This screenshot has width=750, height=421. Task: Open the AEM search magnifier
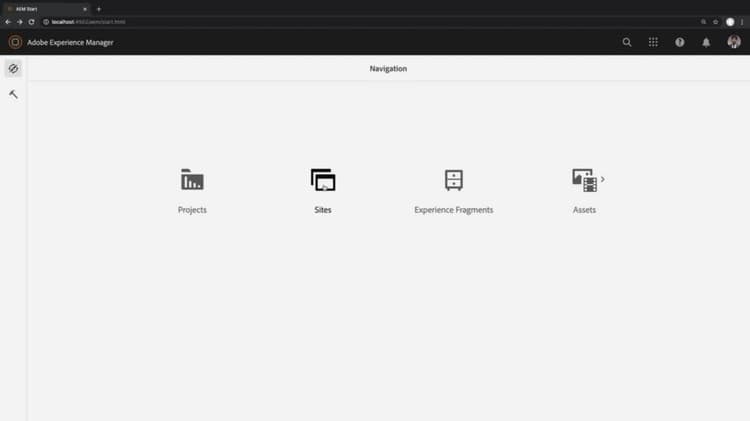[627, 42]
